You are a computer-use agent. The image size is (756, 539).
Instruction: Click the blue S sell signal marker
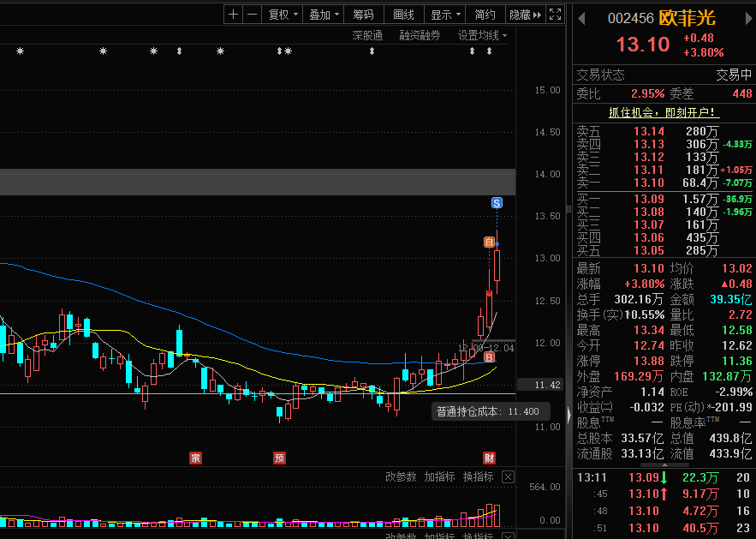coord(497,203)
